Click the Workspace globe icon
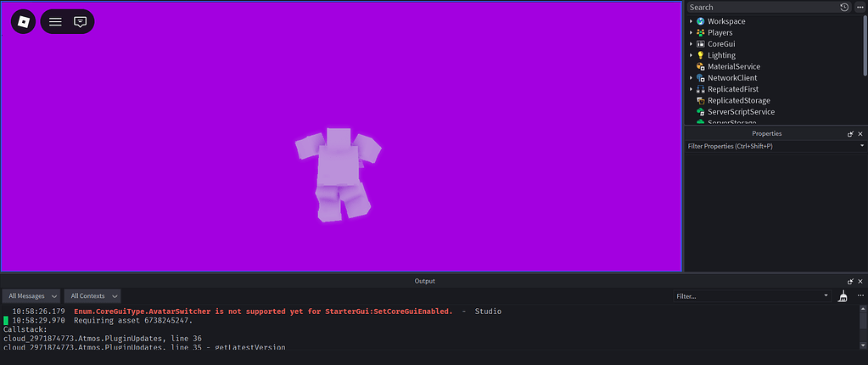The height and width of the screenshot is (365, 868). 701,21
